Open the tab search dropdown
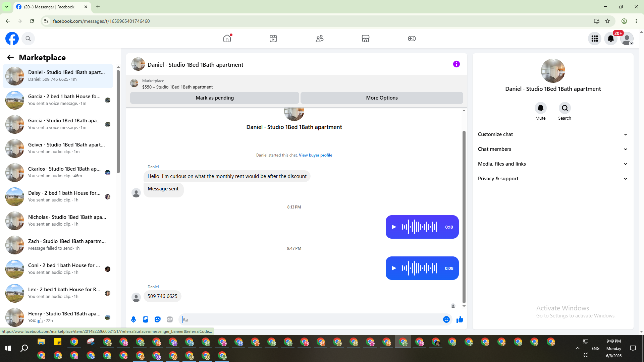Screen dimensions: 644x362 click(x=7, y=7)
